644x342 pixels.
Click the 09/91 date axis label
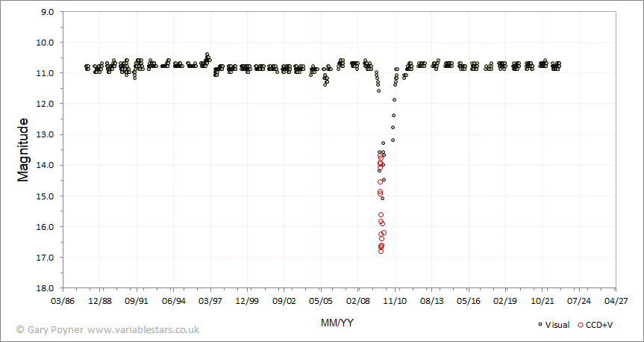pos(137,300)
